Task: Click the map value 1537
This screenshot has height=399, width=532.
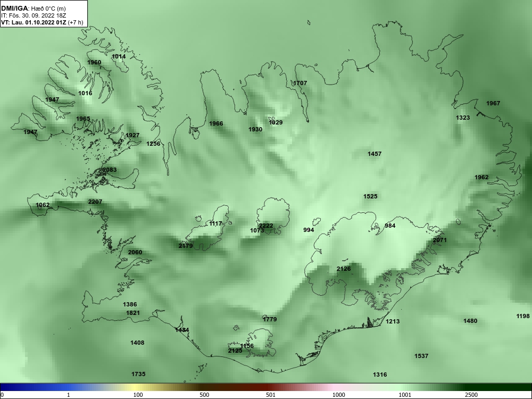Action: [x=421, y=356]
